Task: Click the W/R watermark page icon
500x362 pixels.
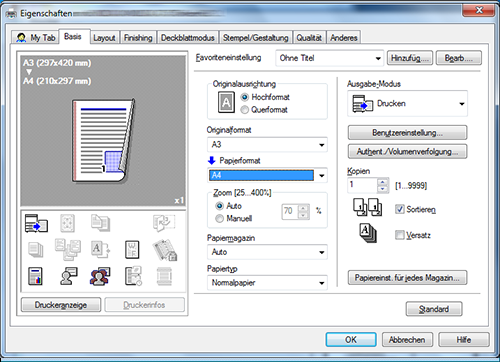Action: [x=132, y=250]
